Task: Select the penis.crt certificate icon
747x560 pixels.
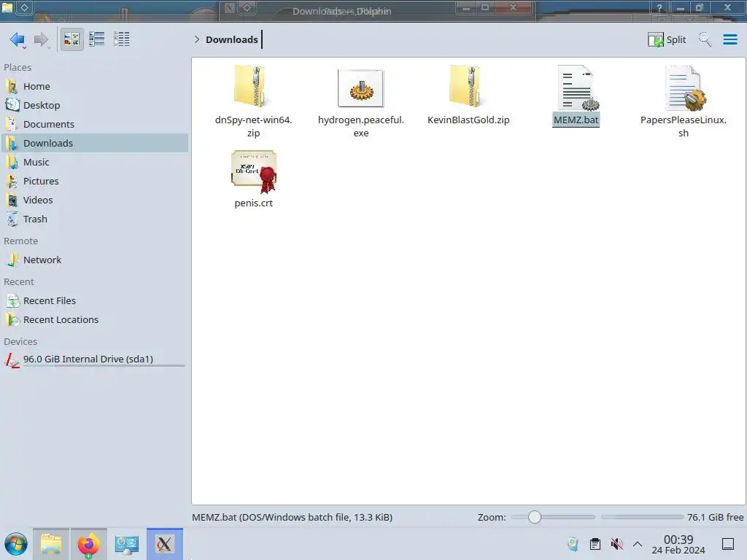Action: point(253,171)
